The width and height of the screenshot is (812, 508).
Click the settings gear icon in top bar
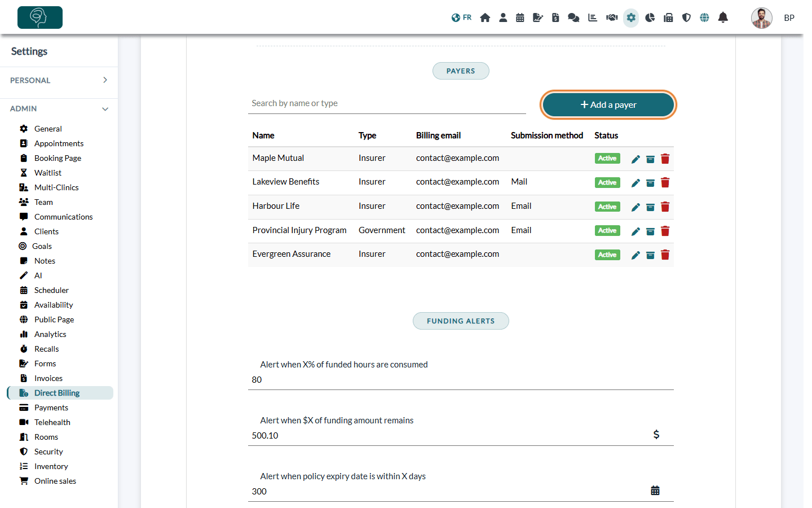631,17
